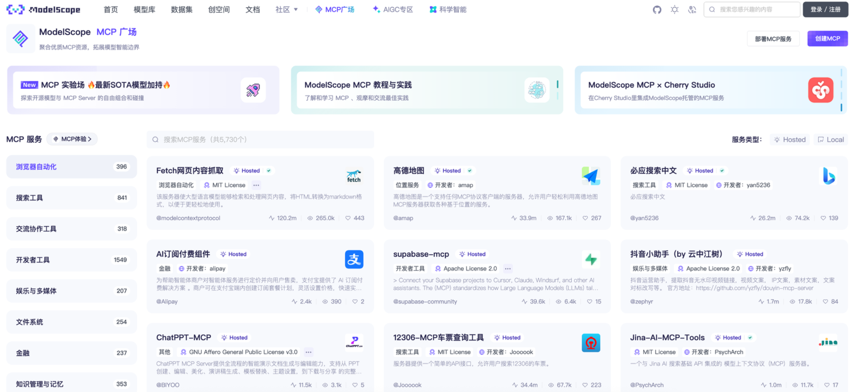Screen dimensions: 868x392
Task: Select 浏览器自动化 category
Action: pos(71,167)
